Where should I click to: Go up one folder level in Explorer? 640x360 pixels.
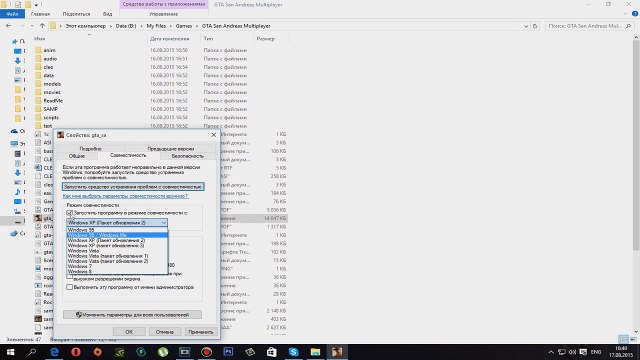(x=42, y=26)
